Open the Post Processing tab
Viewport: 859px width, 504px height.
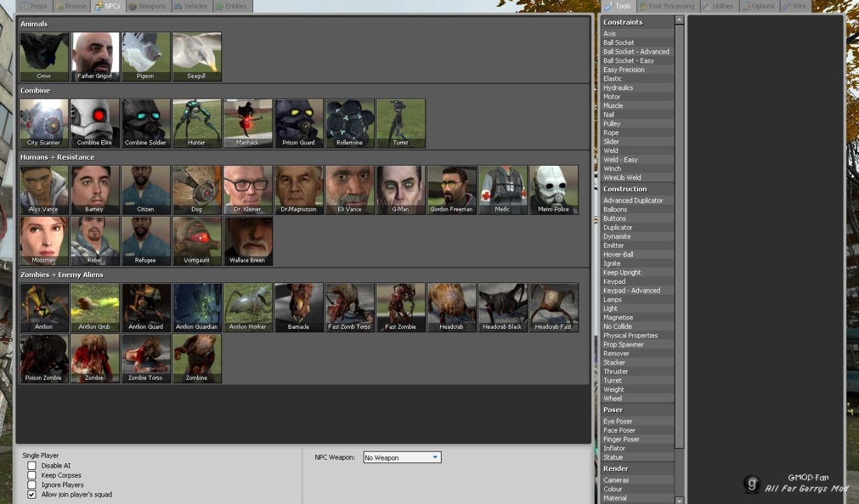coord(667,6)
